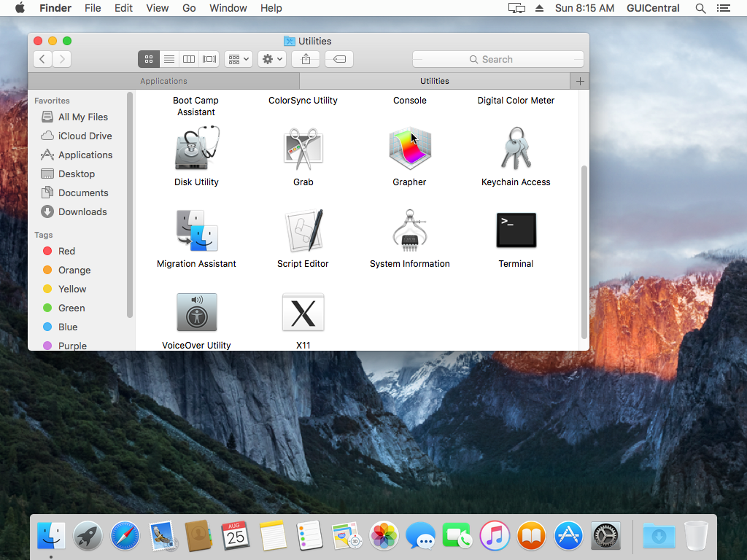This screenshot has height=560, width=747.
Task: Open Photos in the Dock
Action: (384, 536)
